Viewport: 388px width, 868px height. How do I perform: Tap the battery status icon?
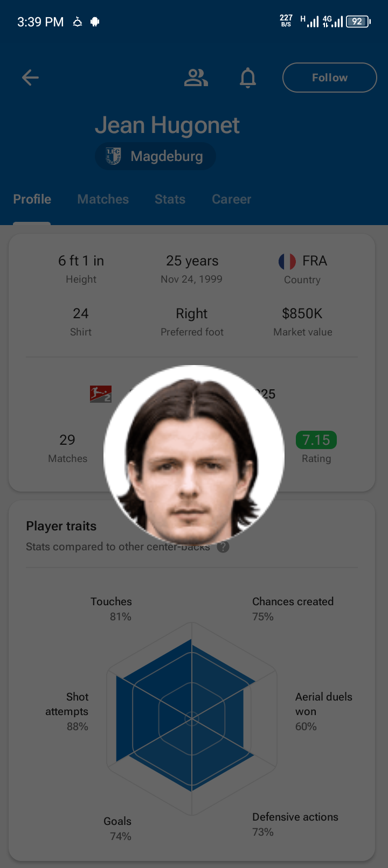point(358,22)
